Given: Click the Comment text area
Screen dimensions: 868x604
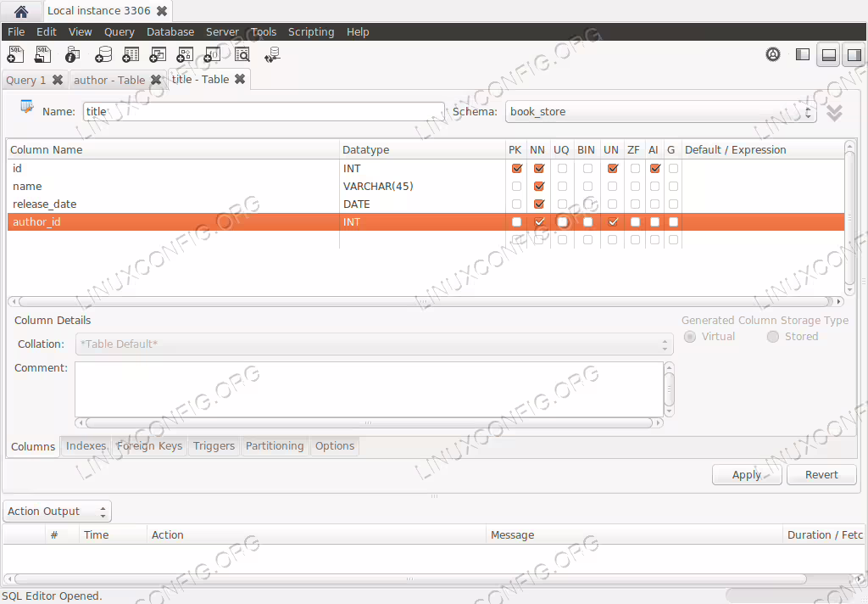Looking at the screenshot, I should [369, 389].
